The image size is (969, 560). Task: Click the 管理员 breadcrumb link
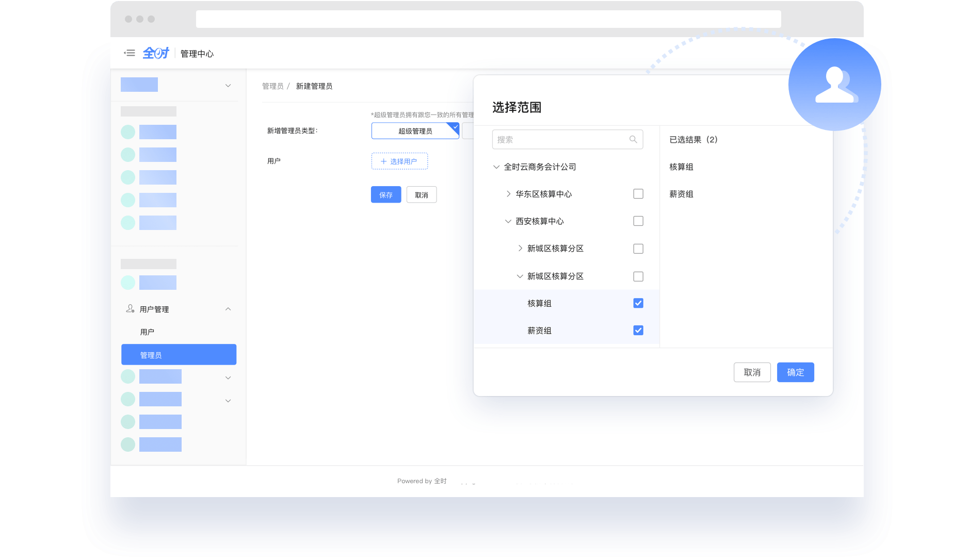point(273,86)
